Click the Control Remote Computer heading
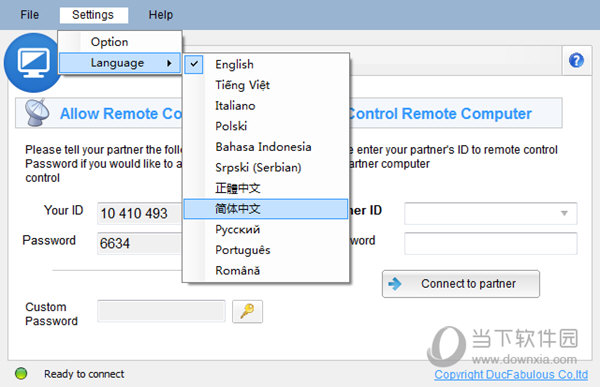Screen dimensions: 600x387 click(x=440, y=114)
